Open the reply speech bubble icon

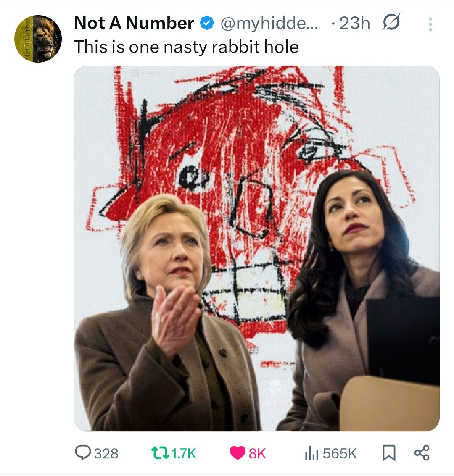[x=82, y=453]
